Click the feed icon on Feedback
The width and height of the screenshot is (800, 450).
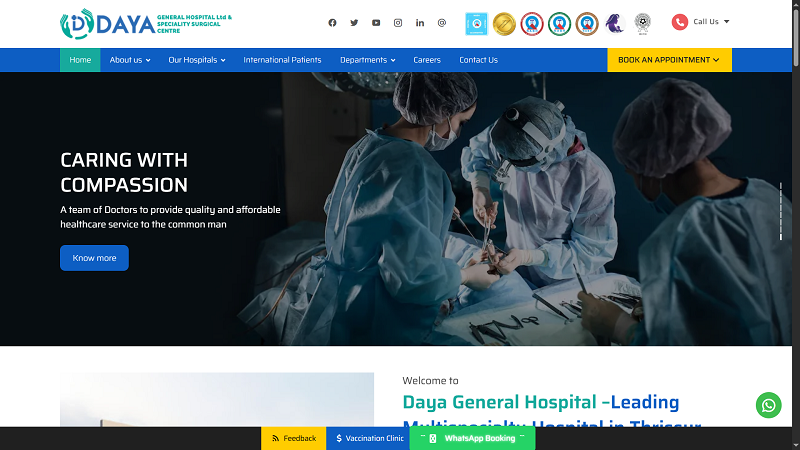tap(276, 438)
